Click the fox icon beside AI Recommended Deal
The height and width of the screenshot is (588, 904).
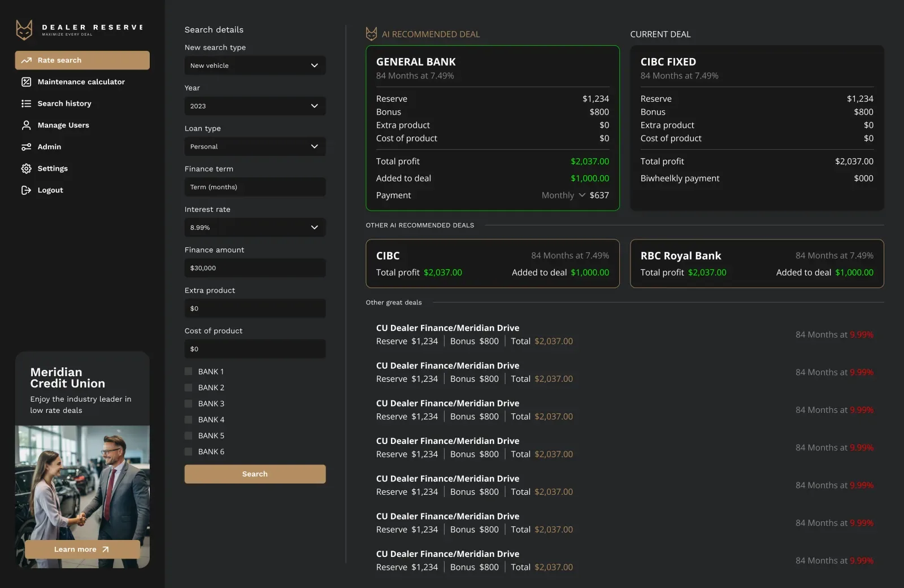point(371,34)
